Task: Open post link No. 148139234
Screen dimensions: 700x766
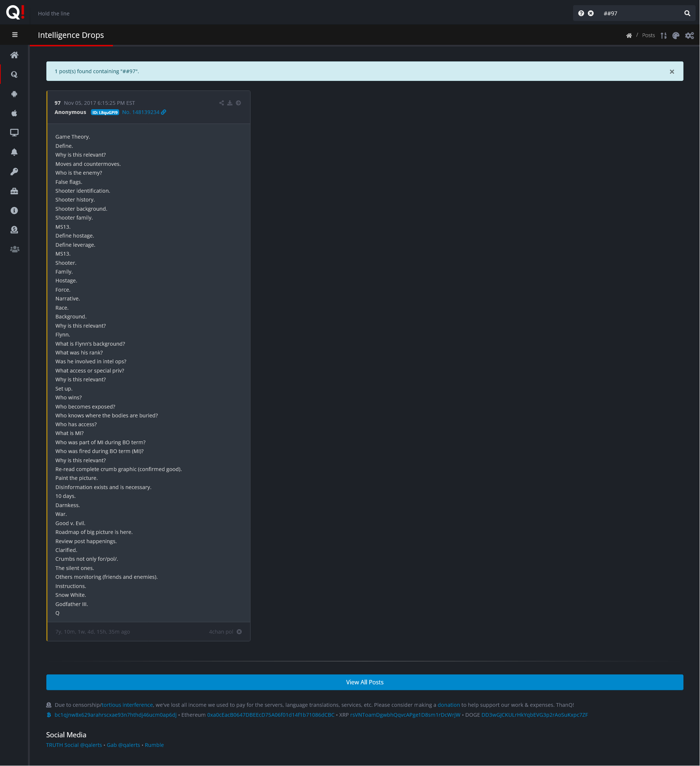Action: click(x=141, y=112)
